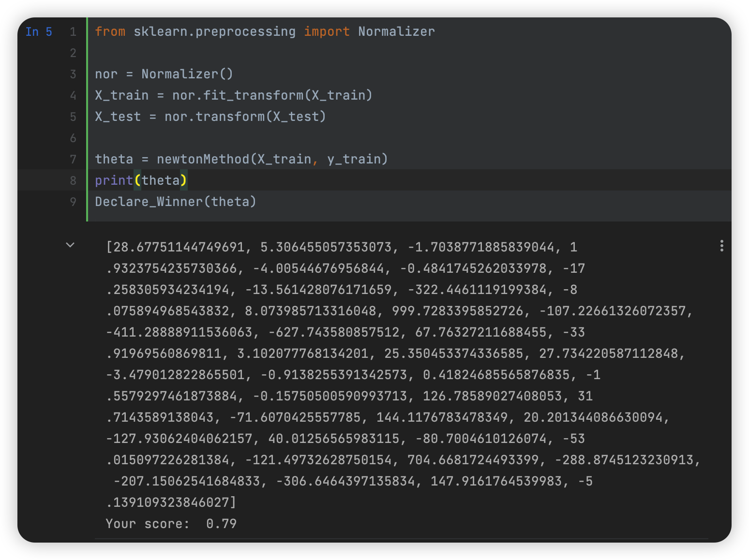Click the empty line 6 in the editor
Viewport: 749px width, 560px height.
(409, 138)
